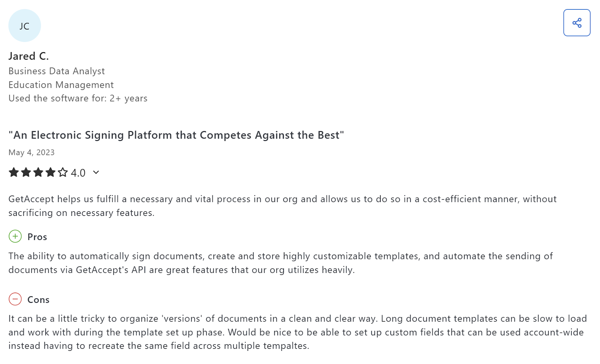Click the red minus Cons icon
The height and width of the screenshot is (364, 600).
tap(15, 299)
